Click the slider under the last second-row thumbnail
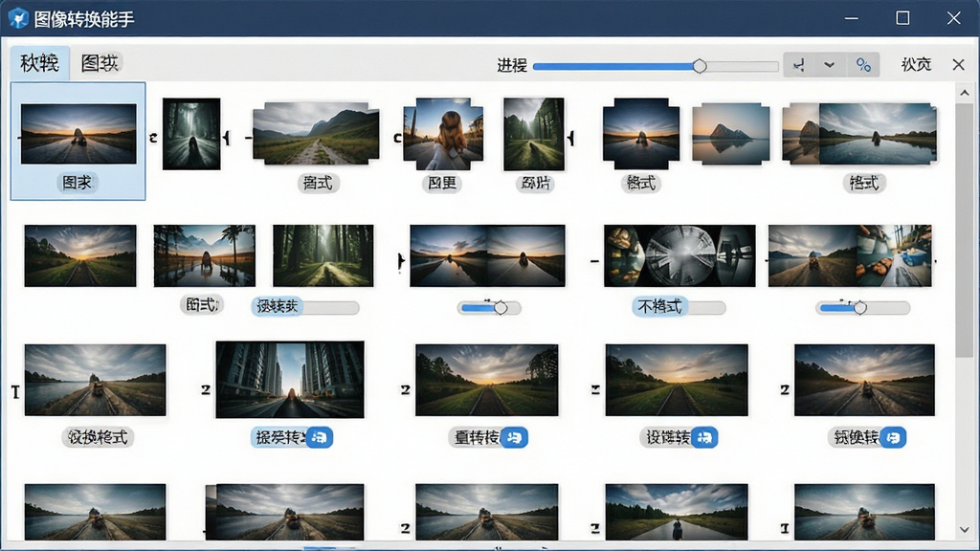 pyautogui.click(x=862, y=307)
